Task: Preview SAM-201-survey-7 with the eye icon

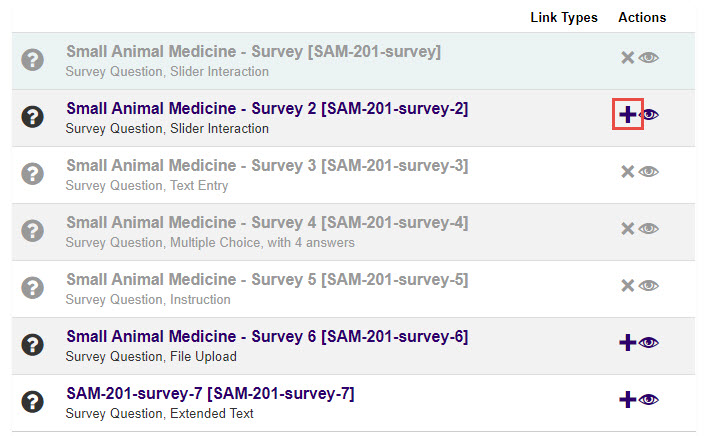Action: click(x=649, y=400)
